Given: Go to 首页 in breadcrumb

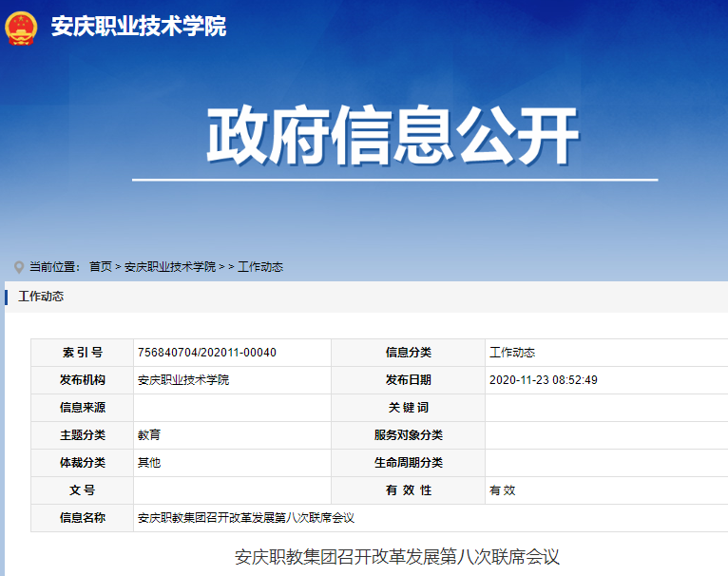Looking at the screenshot, I should tap(101, 267).
